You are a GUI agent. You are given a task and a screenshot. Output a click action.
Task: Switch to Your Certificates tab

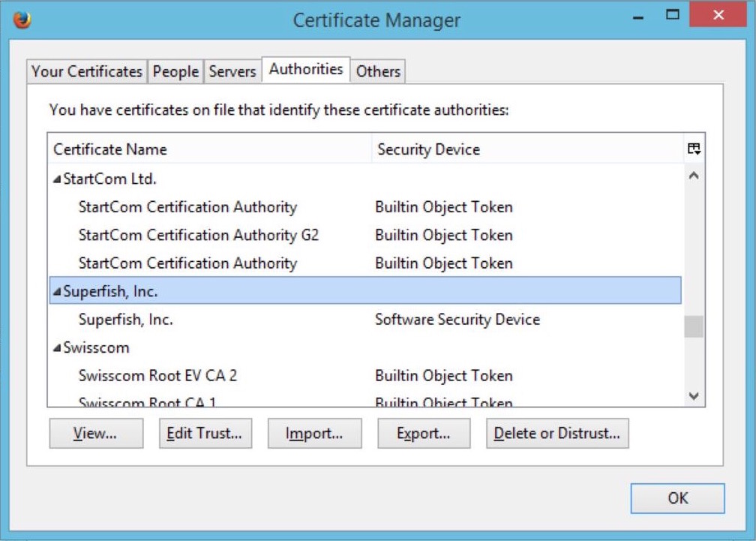tap(87, 71)
